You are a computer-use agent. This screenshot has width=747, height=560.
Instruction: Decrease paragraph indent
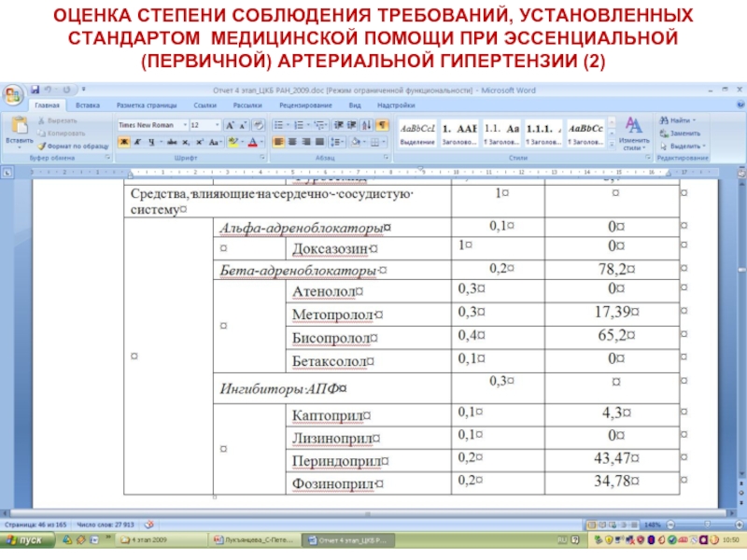click(339, 125)
